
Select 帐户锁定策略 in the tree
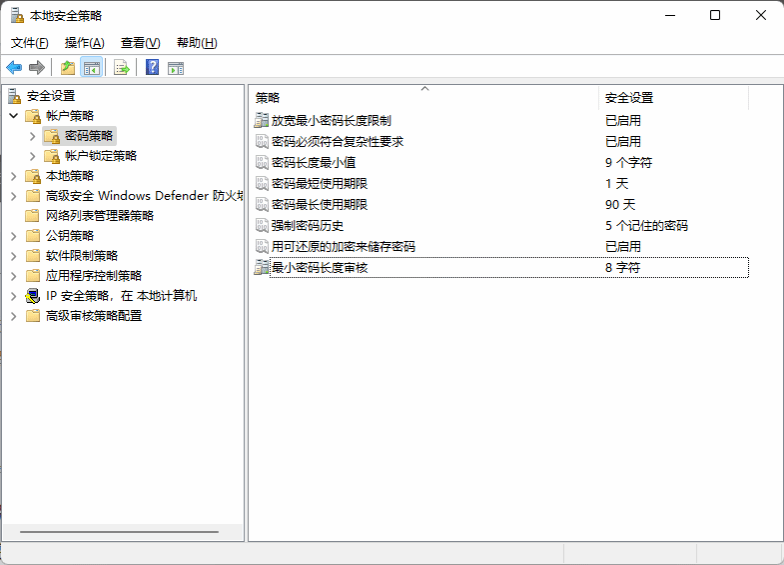(x=101, y=156)
